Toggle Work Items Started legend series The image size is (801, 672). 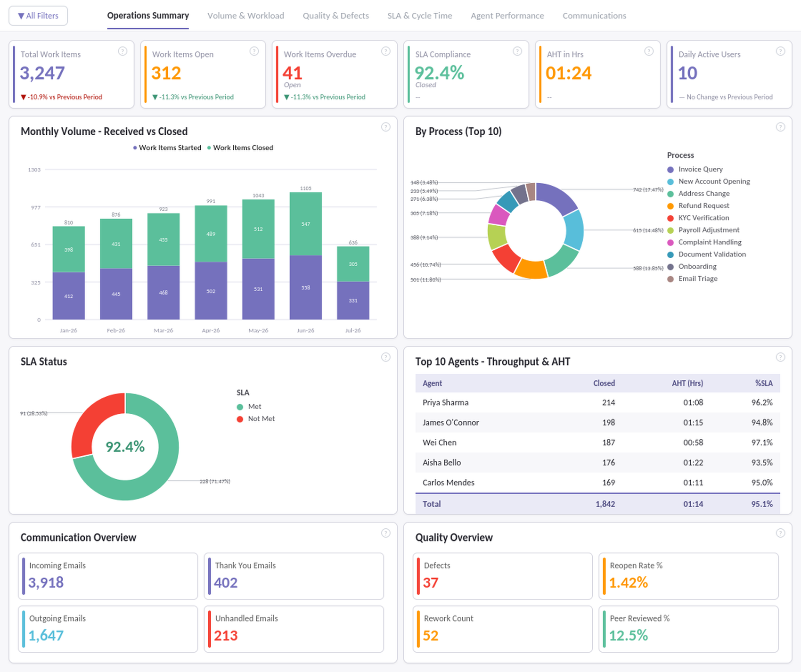coord(167,148)
